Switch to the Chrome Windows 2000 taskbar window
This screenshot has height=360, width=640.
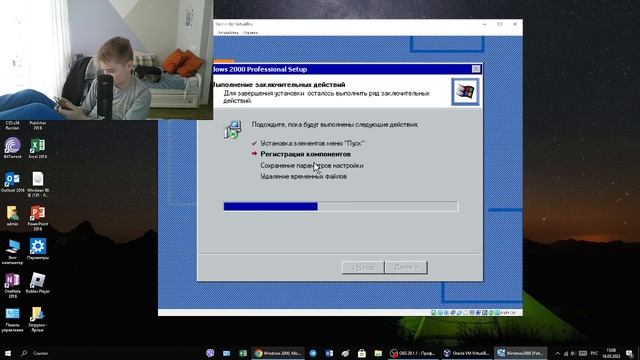(278, 353)
